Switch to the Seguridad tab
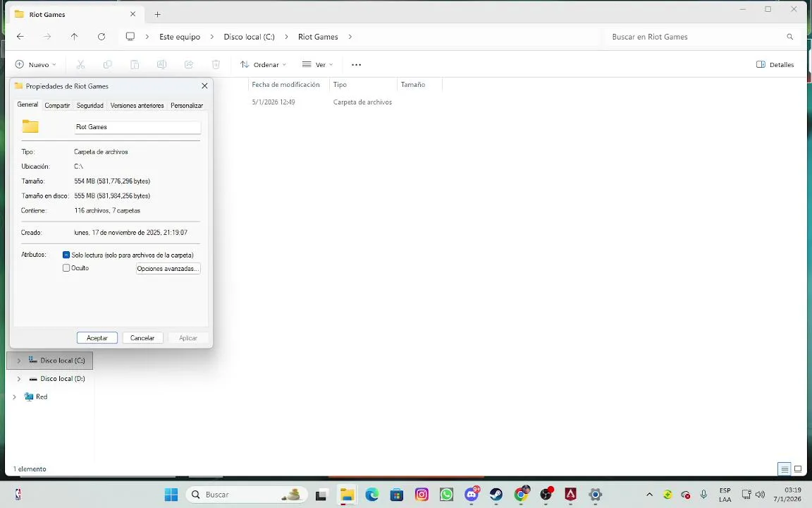812x508 pixels. [90, 105]
